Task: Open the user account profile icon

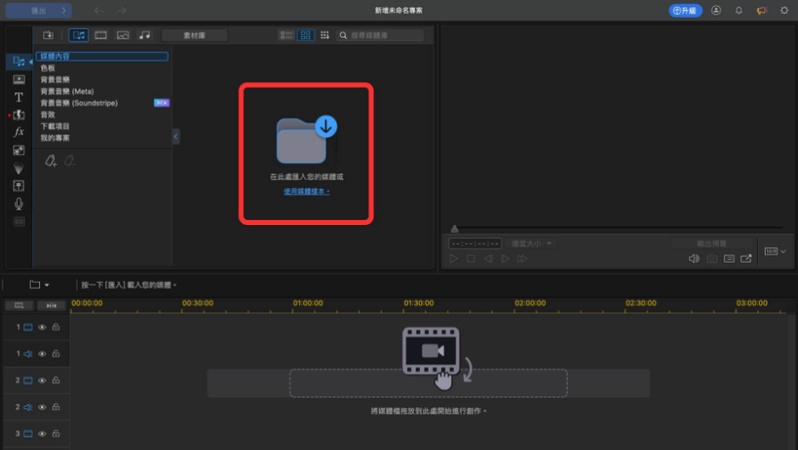Action: [717, 10]
